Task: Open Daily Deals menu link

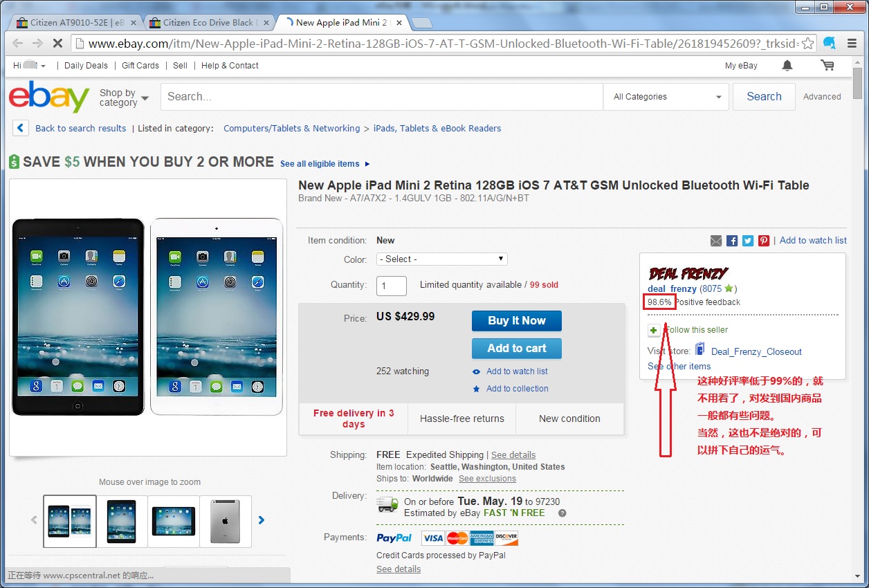Action: 86,66
